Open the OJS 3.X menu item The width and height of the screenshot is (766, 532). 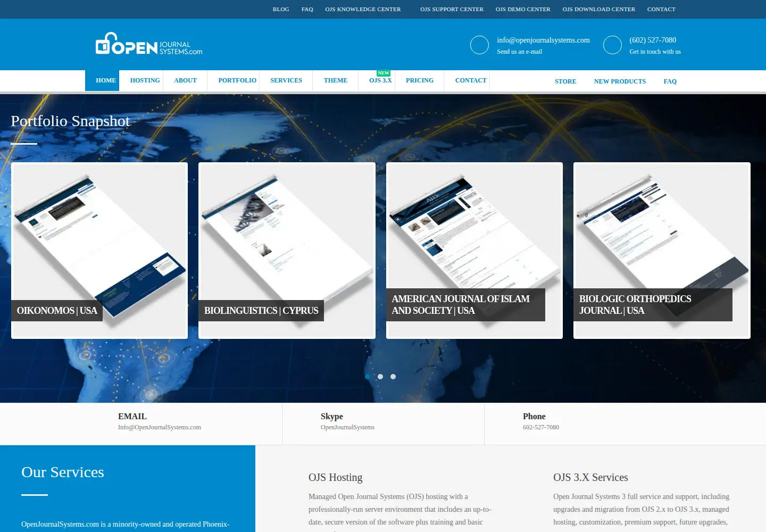point(380,80)
